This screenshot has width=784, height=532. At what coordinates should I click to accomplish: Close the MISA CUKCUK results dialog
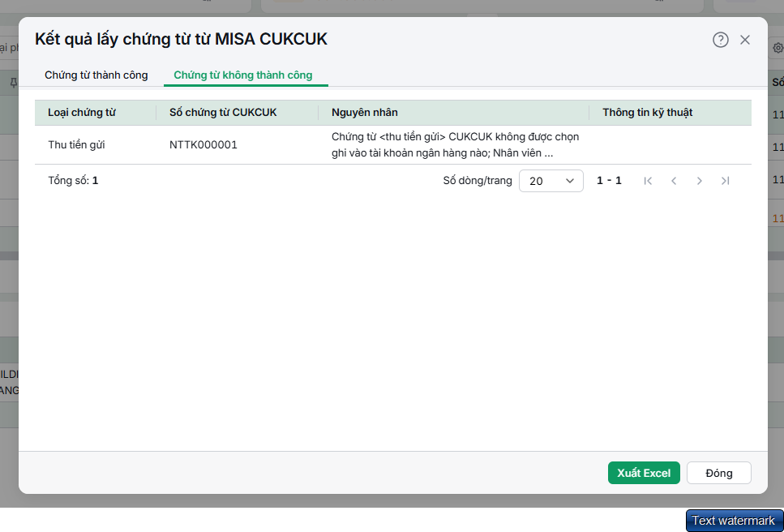coord(745,40)
